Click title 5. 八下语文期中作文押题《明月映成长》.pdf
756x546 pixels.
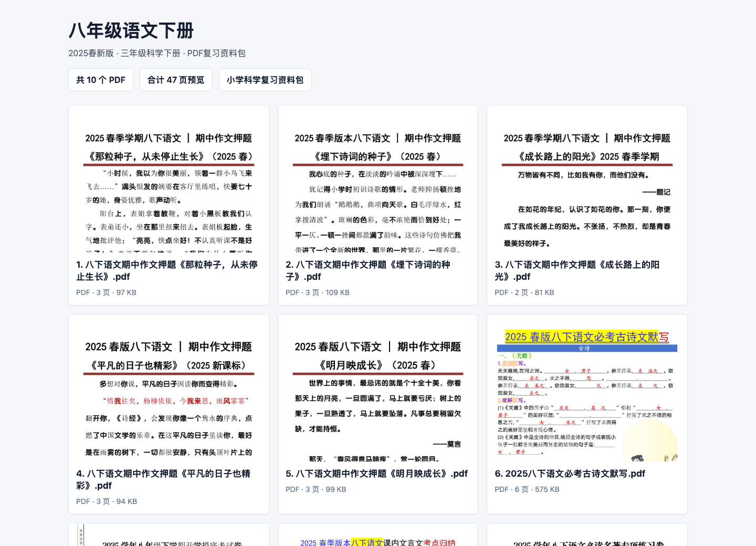[376, 474]
